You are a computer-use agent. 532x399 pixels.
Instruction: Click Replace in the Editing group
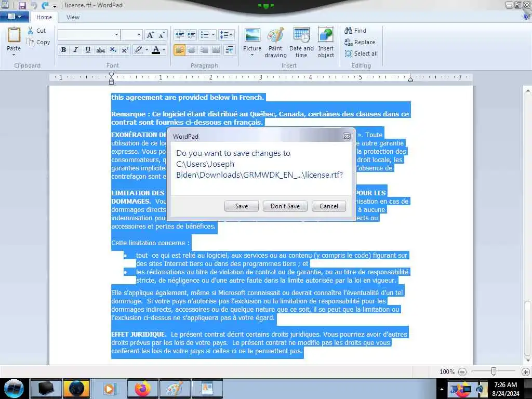tap(360, 42)
